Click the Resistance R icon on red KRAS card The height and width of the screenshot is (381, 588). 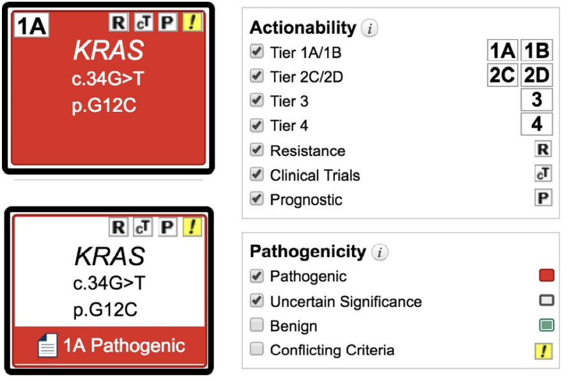(x=118, y=22)
